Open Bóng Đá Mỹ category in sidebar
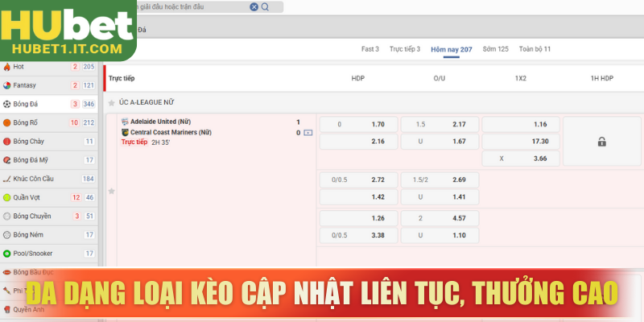The image size is (644, 322). coord(49,160)
